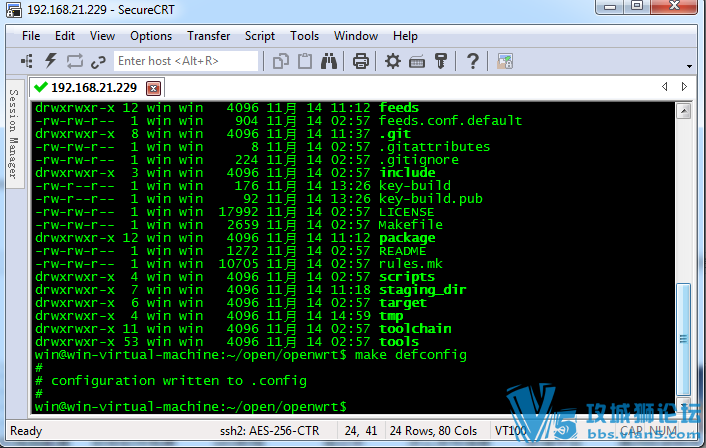Open the Tools menu
Viewport: 706px width, 448px height.
click(304, 36)
